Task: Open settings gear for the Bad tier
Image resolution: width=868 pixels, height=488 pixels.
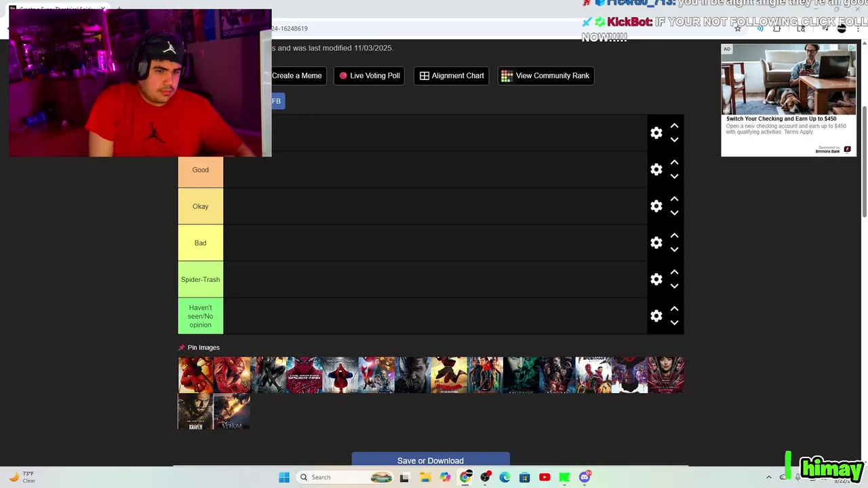Action: pyautogui.click(x=656, y=243)
